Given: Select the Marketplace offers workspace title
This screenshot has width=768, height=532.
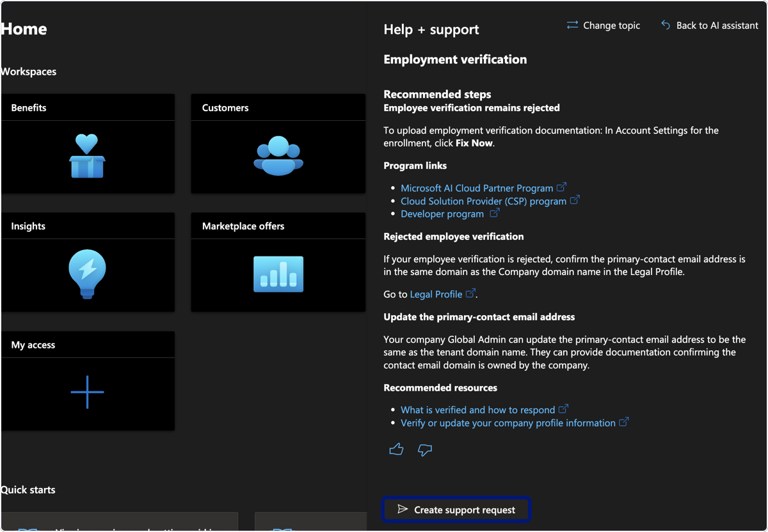Looking at the screenshot, I should click(x=243, y=226).
